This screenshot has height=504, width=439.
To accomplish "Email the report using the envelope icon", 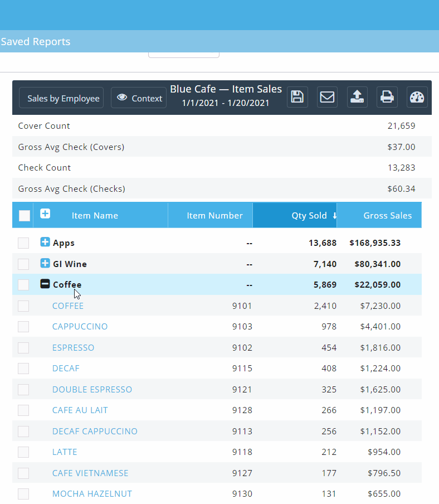I will pyautogui.click(x=327, y=97).
